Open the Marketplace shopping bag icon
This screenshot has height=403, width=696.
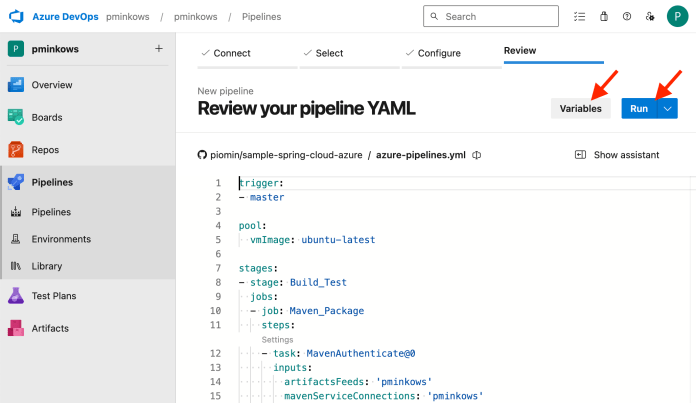604,16
